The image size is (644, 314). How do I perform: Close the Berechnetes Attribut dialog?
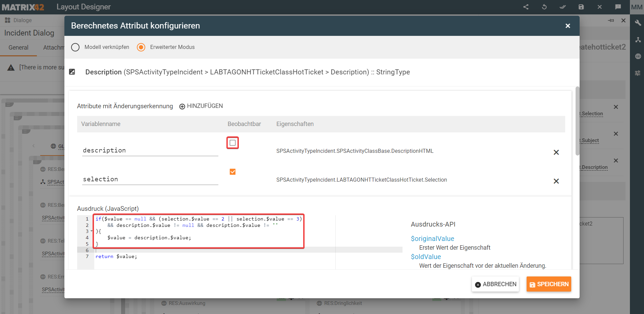click(568, 26)
